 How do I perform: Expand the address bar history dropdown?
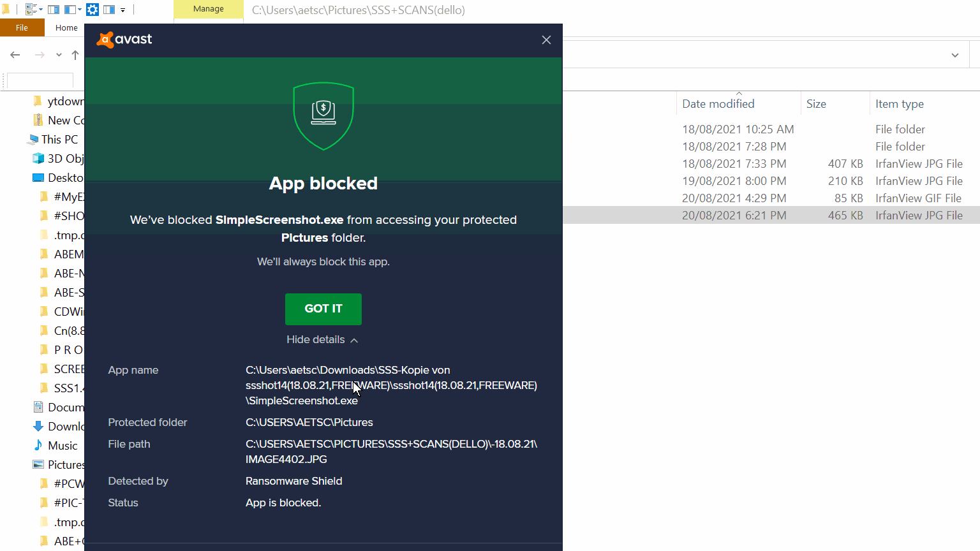point(955,55)
